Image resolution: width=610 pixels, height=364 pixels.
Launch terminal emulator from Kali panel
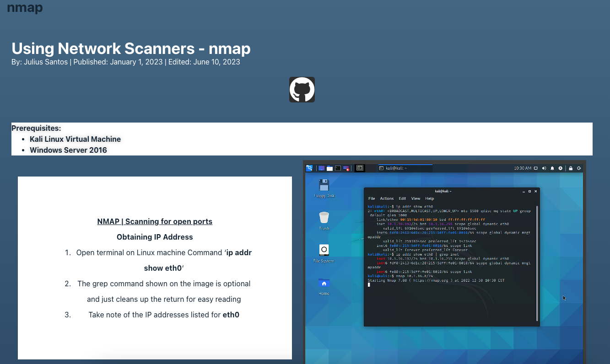pos(338,168)
